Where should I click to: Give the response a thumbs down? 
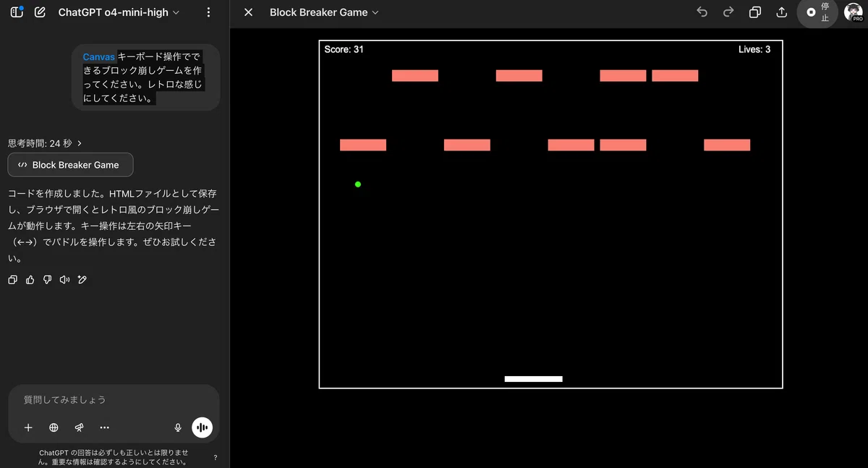[x=47, y=280]
